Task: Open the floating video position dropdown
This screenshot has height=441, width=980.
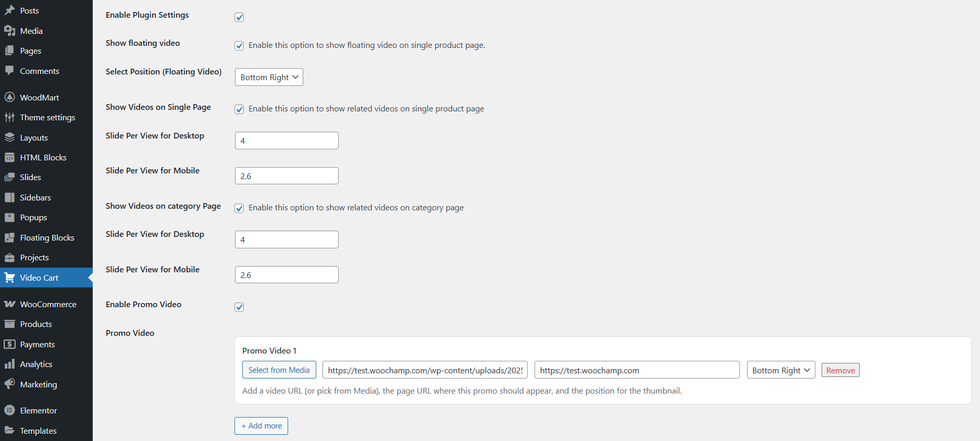Action: tap(269, 77)
